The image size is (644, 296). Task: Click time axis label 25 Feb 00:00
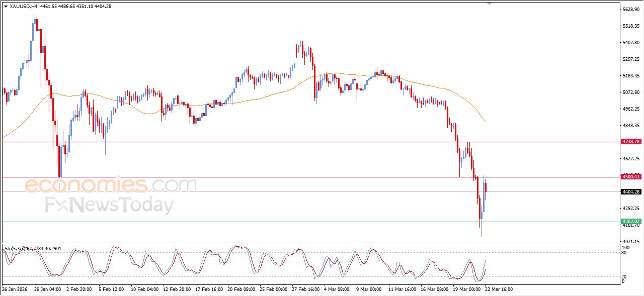pyautogui.click(x=274, y=289)
